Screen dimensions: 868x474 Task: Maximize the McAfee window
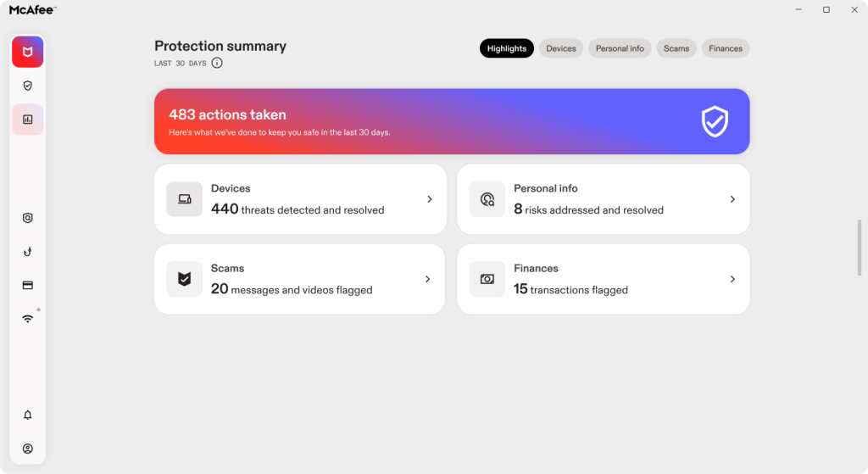tap(826, 9)
